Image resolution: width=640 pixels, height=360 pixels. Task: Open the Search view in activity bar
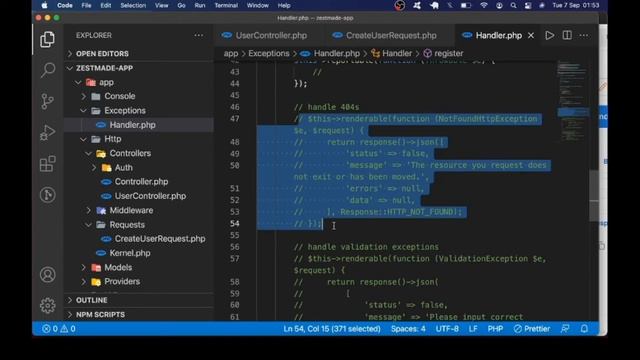(47, 70)
